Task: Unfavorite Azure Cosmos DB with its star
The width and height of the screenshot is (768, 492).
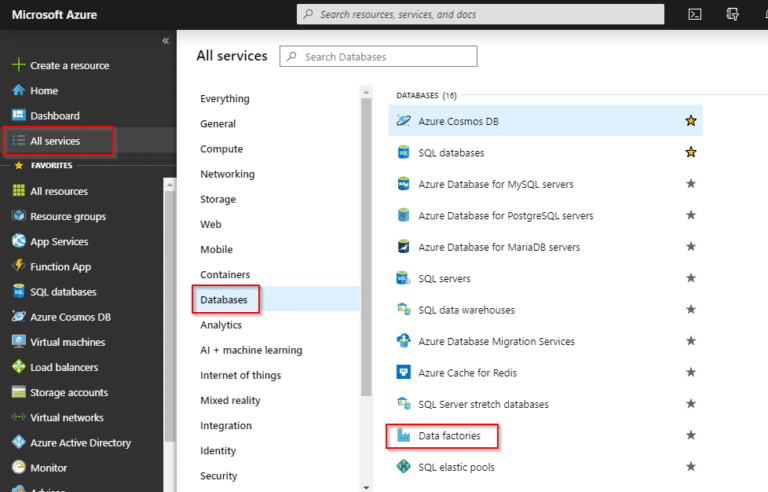Action: 690,121
